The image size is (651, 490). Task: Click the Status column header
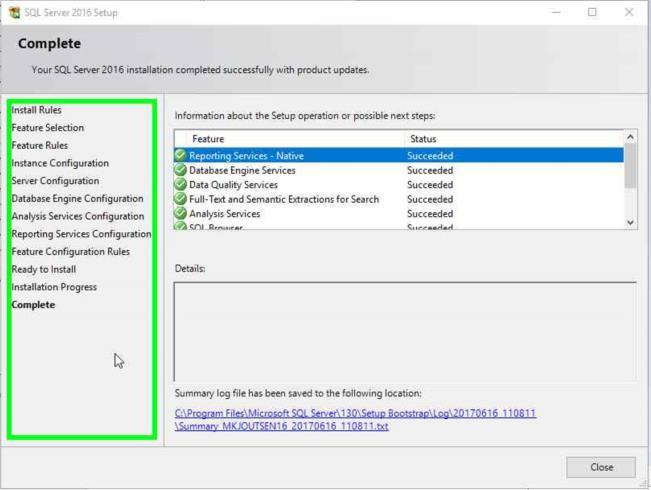514,139
